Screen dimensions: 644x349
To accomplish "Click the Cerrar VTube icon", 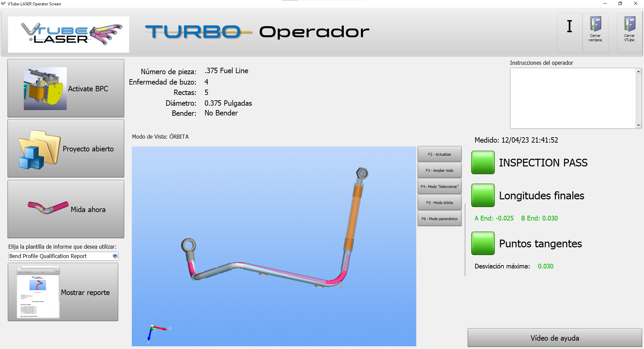I will pos(630,33).
